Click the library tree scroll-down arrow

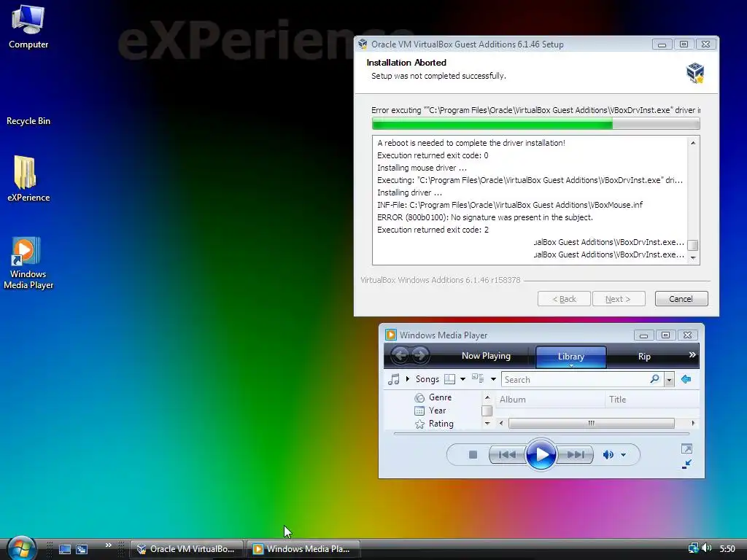point(487,424)
